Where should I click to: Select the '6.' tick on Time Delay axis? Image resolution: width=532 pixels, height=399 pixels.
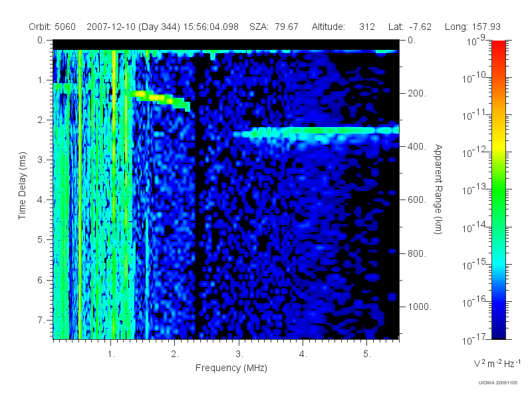point(41,281)
